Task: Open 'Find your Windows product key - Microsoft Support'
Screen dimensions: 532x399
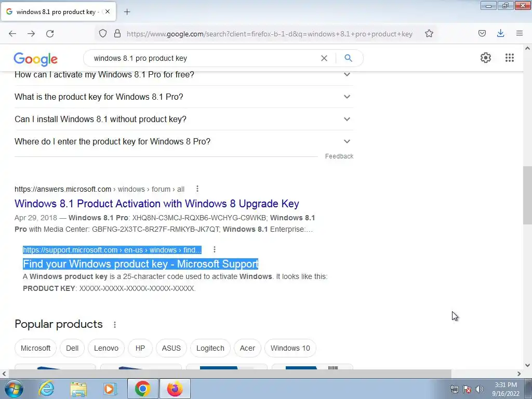Action: point(140,264)
